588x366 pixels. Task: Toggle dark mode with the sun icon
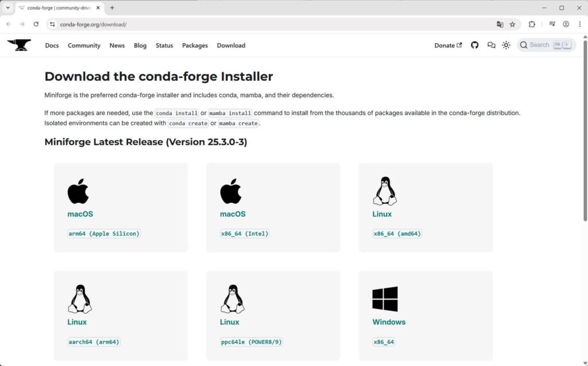(506, 45)
